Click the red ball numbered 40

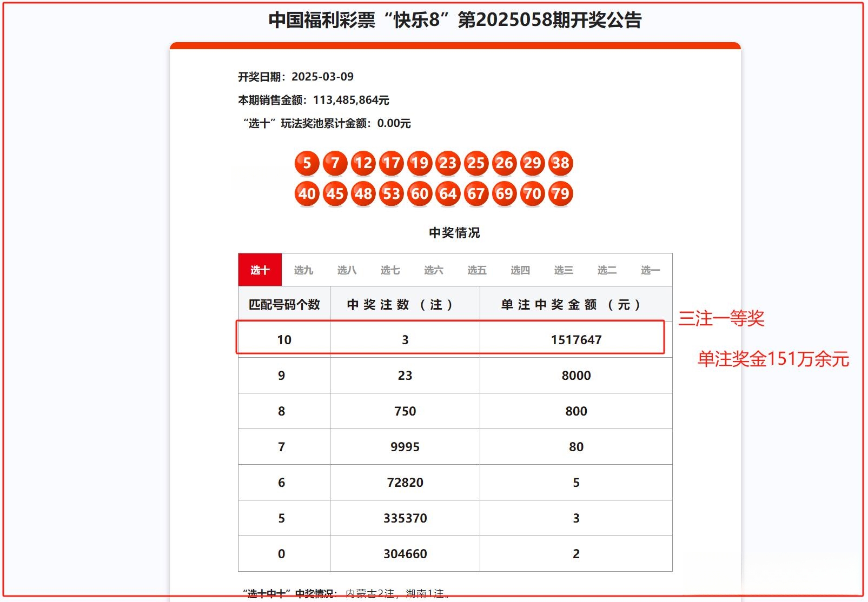click(x=307, y=193)
